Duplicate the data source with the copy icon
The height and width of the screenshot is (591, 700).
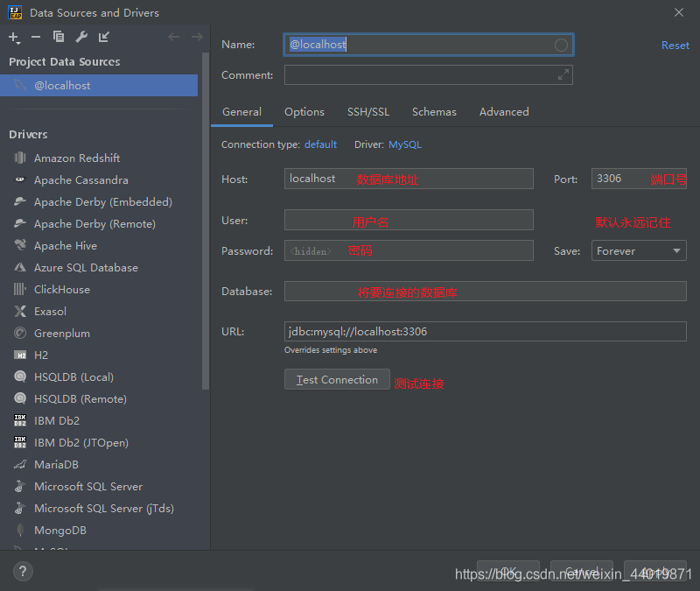coord(59,37)
